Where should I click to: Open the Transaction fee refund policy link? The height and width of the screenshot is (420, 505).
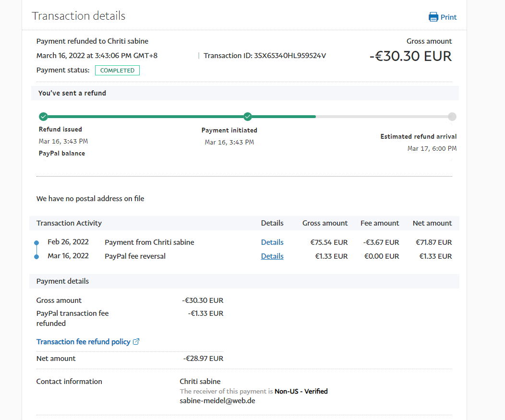click(x=84, y=342)
